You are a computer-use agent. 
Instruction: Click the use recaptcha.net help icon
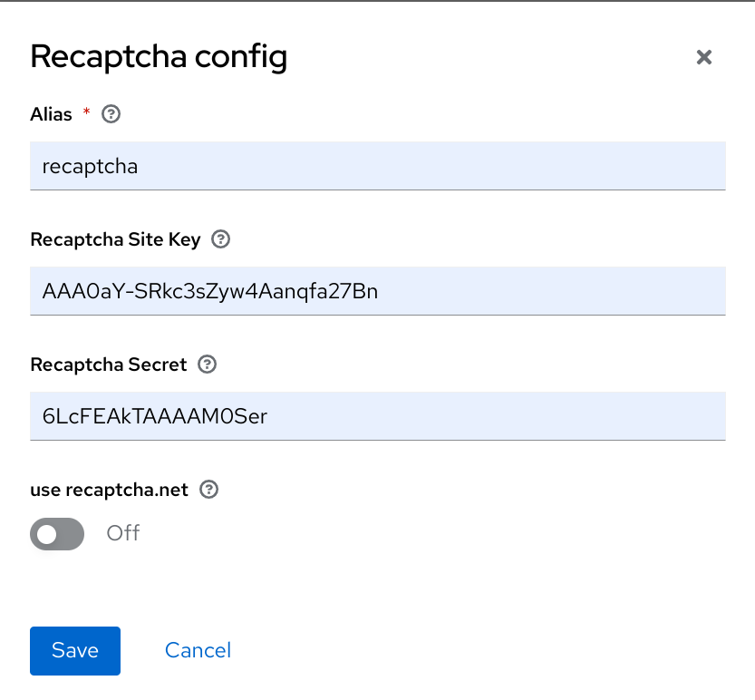[209, 490]
